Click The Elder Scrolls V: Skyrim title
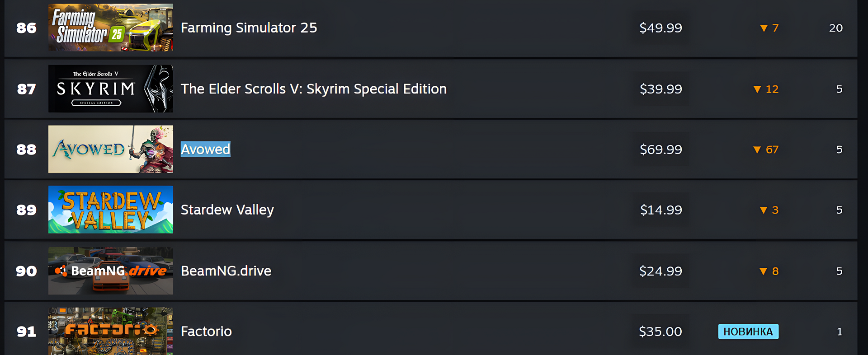 313,89
